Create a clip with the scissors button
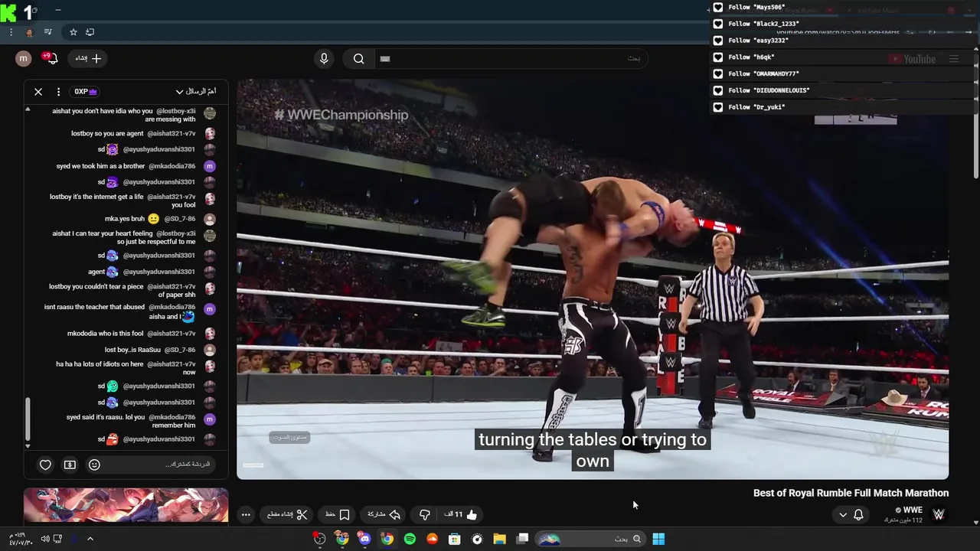The image size is (980, 551). [287, 515]
